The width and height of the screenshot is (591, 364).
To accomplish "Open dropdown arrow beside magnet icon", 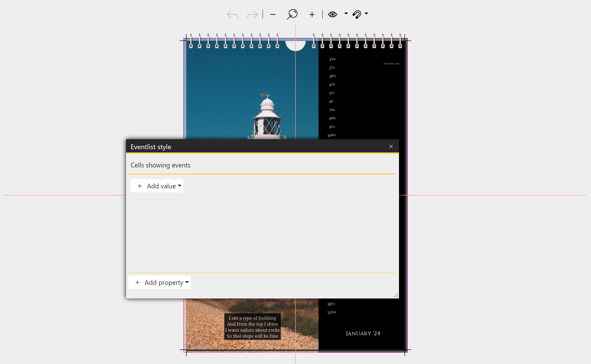I will pos(366,13).
